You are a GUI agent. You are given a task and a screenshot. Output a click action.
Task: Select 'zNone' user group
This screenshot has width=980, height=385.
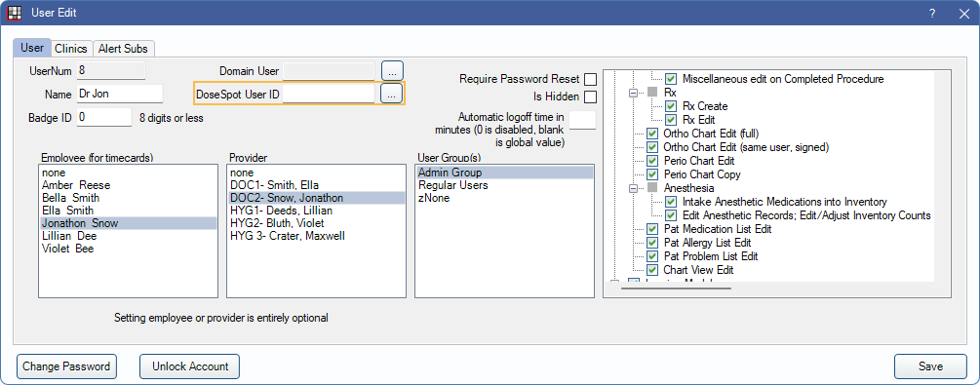pyautogui.click(x=504, y=198)
